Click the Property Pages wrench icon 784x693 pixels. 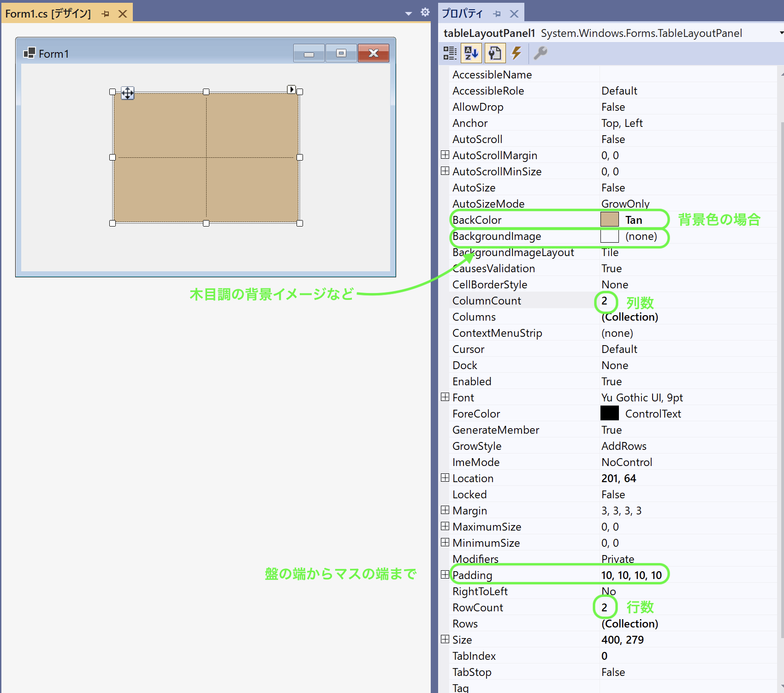pyautogui.click(x=540, y=53)
